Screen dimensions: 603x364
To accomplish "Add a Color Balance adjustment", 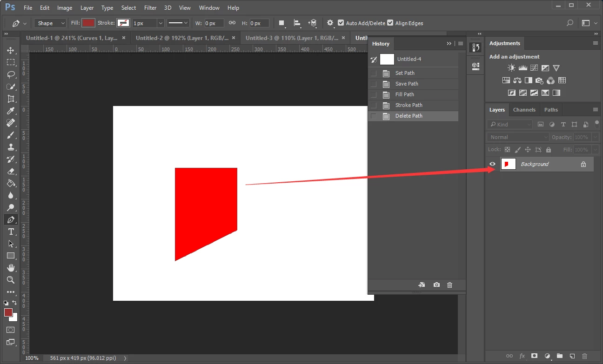I will (517, 80).
